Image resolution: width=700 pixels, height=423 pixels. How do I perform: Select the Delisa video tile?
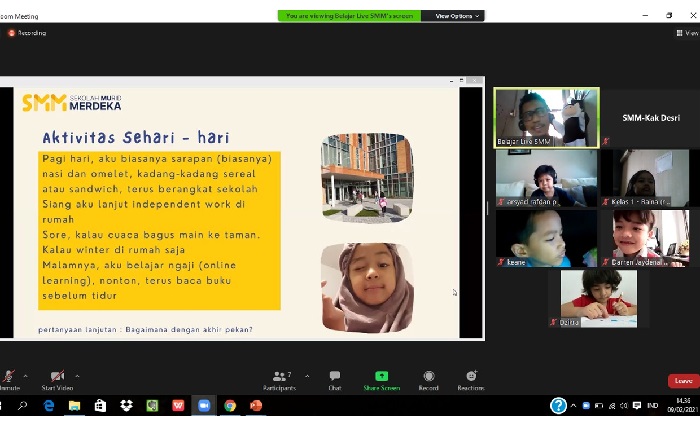(599, 299)
